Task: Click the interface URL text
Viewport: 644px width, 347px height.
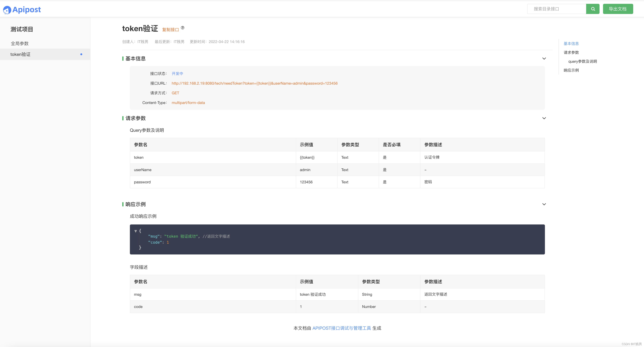Action: tap(254, 83)
